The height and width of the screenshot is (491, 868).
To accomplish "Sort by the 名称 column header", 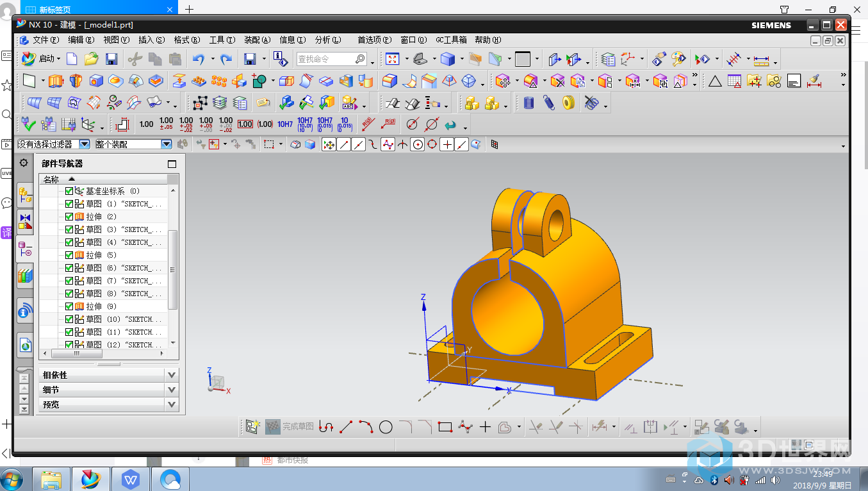I will (x=104, y=179).
